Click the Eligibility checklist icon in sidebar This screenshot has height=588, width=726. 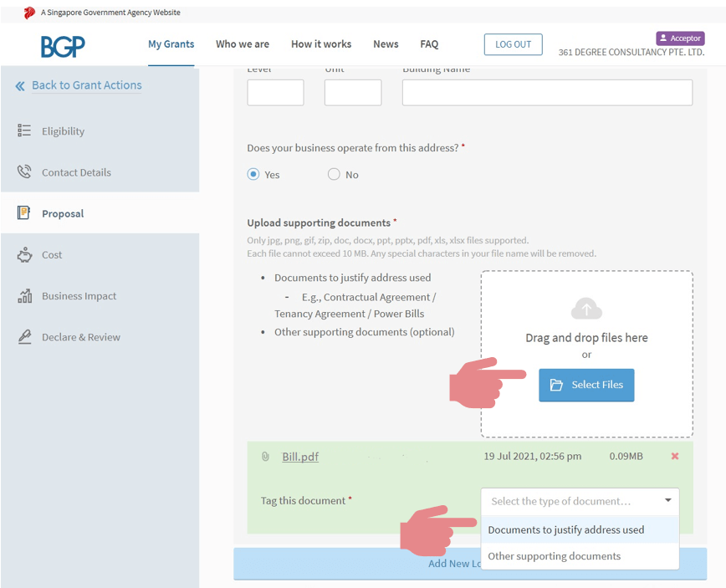point(24,131)
